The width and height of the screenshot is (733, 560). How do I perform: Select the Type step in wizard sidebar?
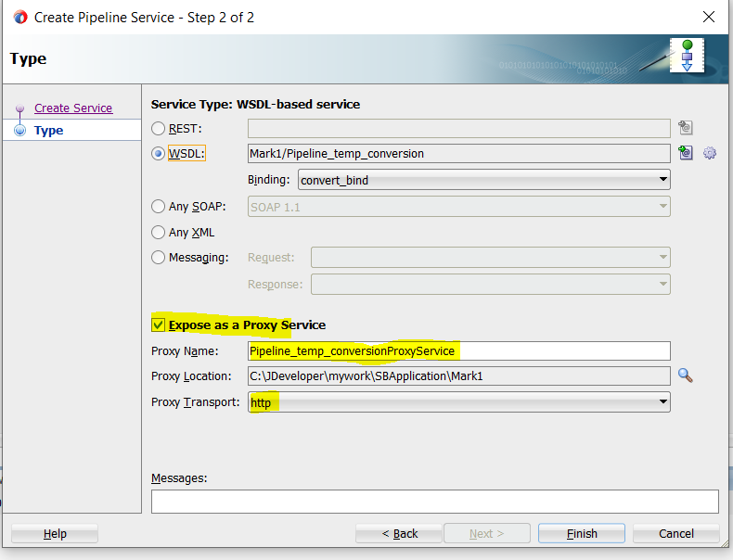click(48, 131)
